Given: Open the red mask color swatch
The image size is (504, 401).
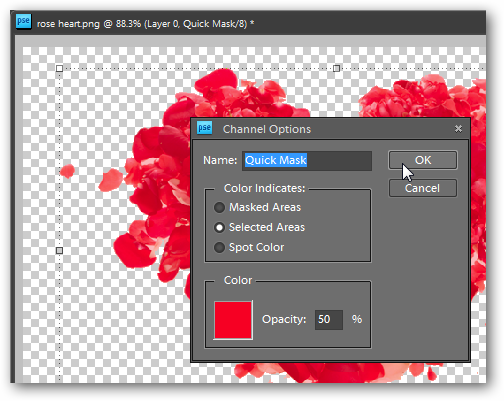Looking at the screenshot, I should [233, 320].
